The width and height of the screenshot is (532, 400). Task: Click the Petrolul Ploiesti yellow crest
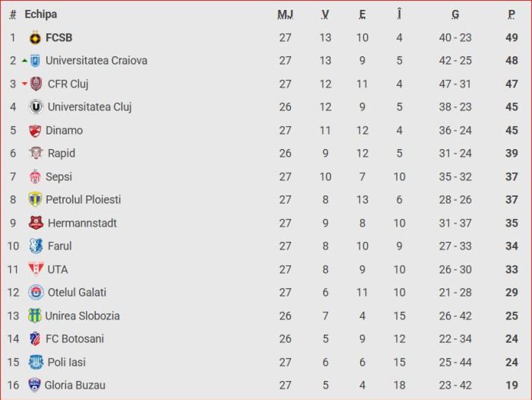(35, 200)
